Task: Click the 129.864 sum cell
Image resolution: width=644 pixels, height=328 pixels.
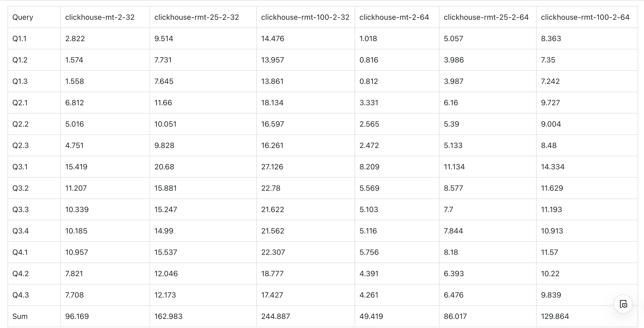Action: tap(555, 316)
